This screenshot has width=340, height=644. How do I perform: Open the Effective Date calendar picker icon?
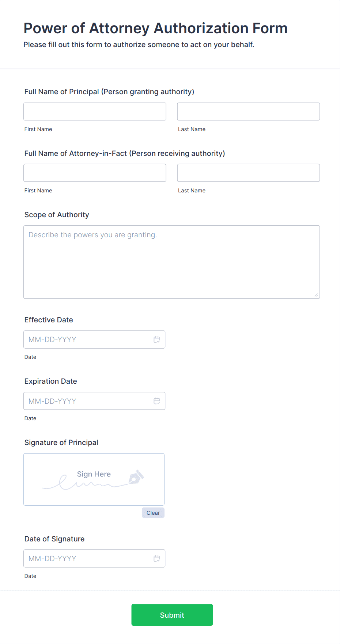click(x=157, y=340)
